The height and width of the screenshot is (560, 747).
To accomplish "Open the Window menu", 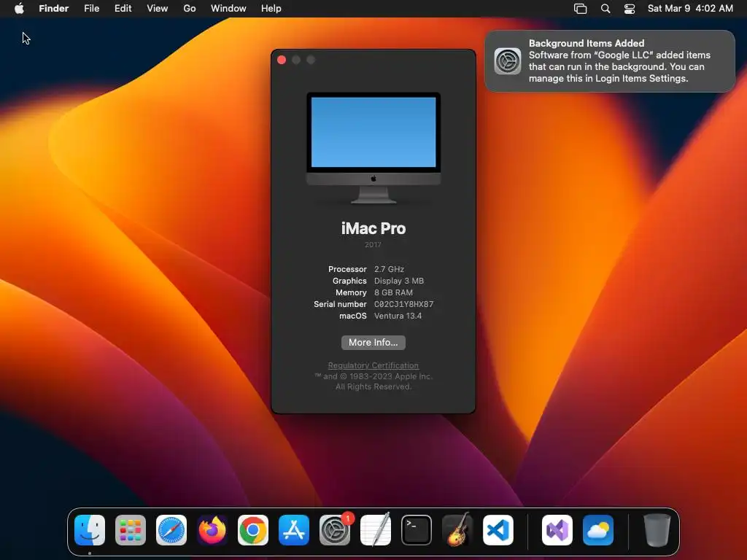I will (228, 9).
